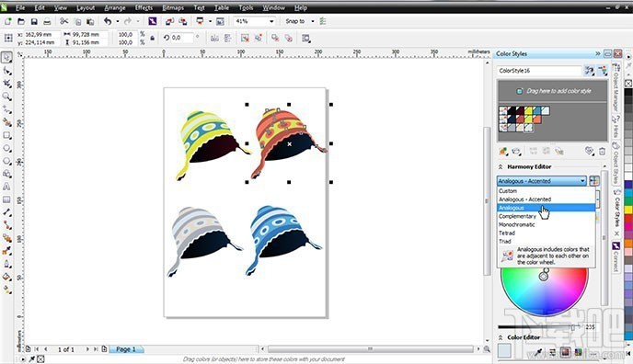Viewport: 633px width, 364px height.
Task: Choose Complementary in the harmony list
Action: click(x=547, y=216)
